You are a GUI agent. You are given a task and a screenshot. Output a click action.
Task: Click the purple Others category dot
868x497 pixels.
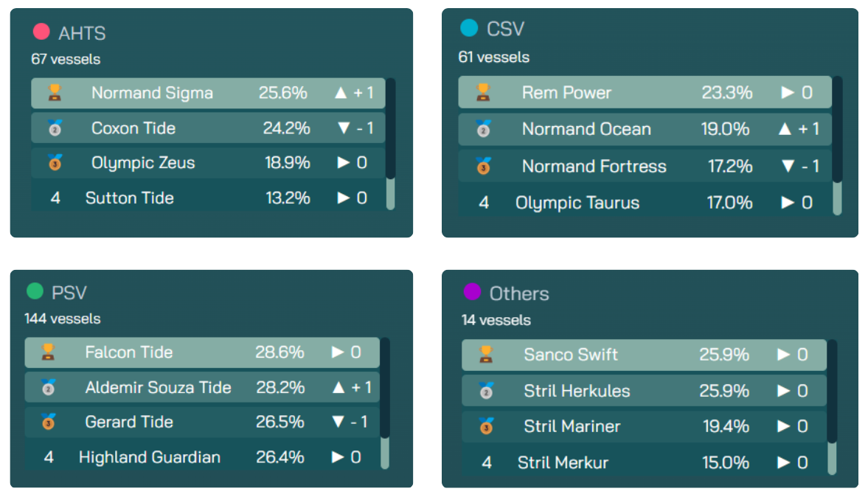tap(472, 293)
